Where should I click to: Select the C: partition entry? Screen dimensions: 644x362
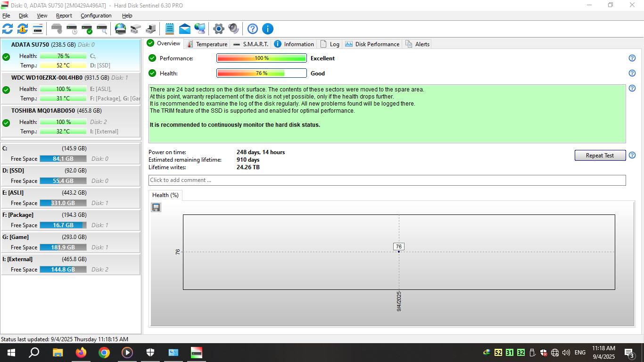[71, 153]
